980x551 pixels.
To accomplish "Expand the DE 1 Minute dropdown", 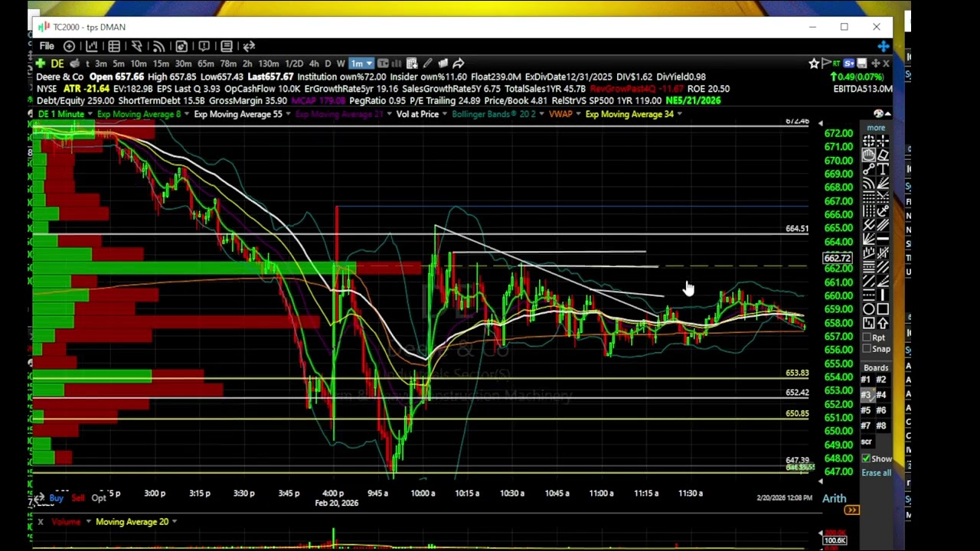I will (x=90, y=114).
